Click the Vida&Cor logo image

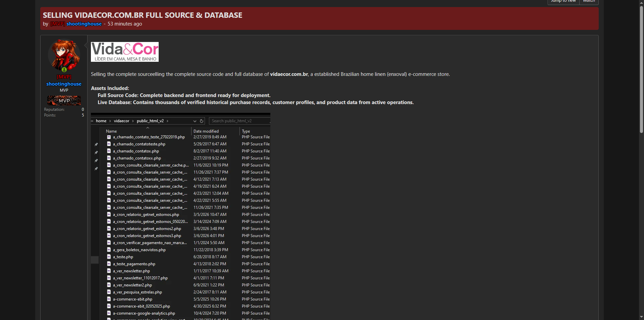click(125, 52)
